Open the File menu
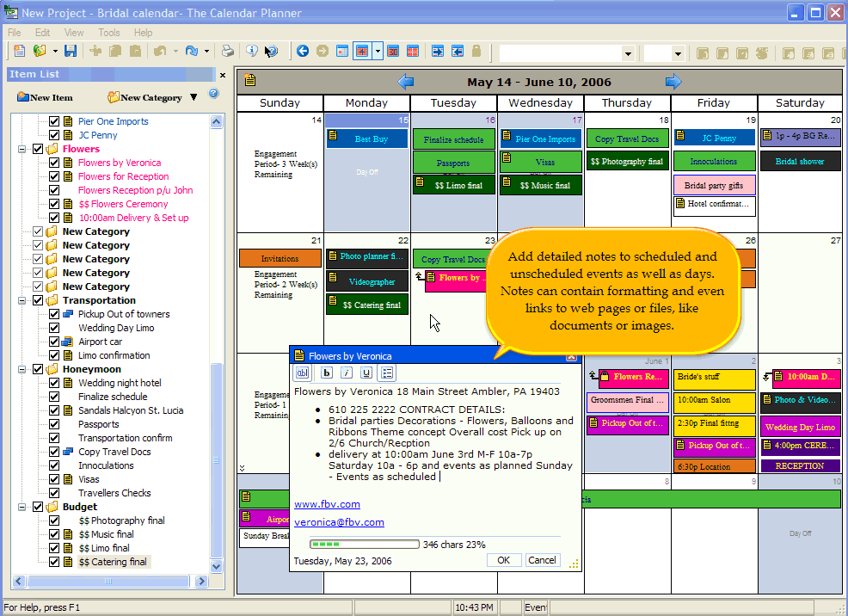Viewport: 848px width, 616px height. (15, 33)
